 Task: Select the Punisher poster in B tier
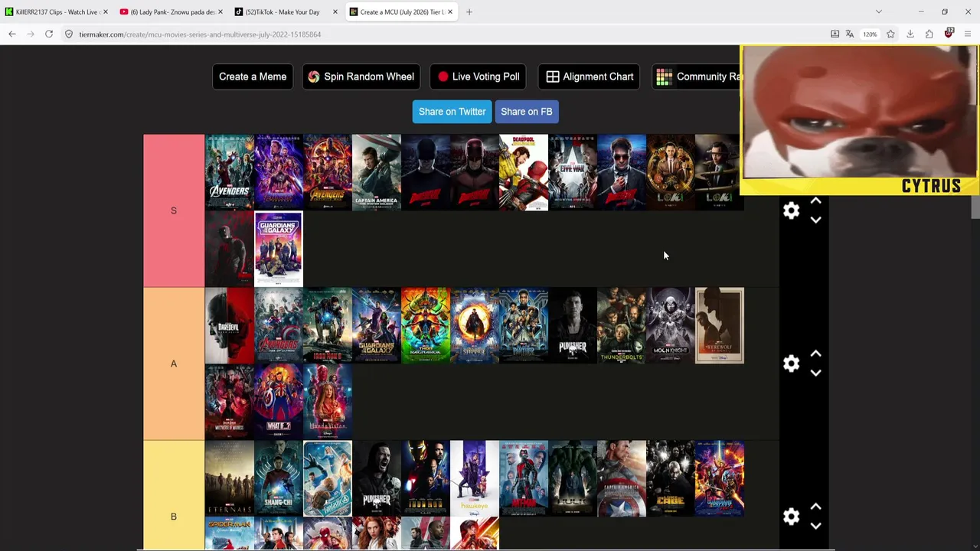(377, 478)
